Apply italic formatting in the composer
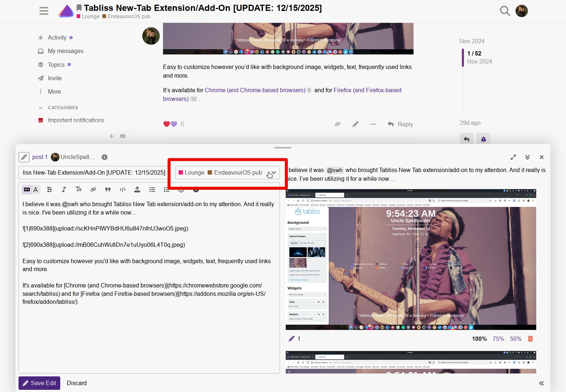The width and height of the screenshot is (566, 392). [64, 189]
